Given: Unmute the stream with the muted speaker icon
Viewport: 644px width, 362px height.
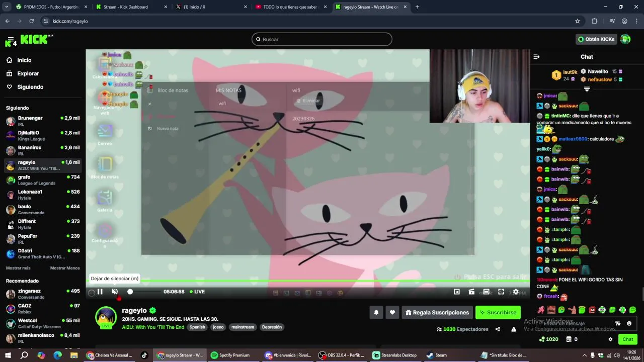Looking at the screenshot, I should 115,292.
